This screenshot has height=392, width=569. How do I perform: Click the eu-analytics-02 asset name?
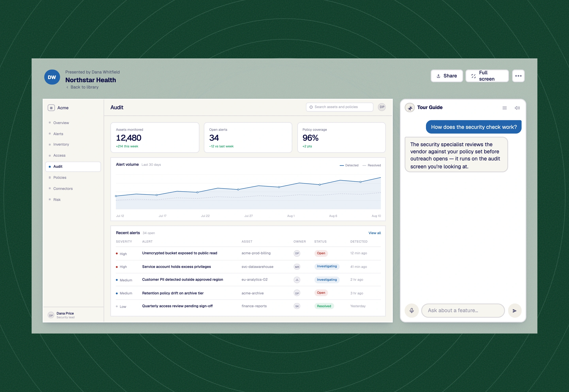(x=254, y=280)
